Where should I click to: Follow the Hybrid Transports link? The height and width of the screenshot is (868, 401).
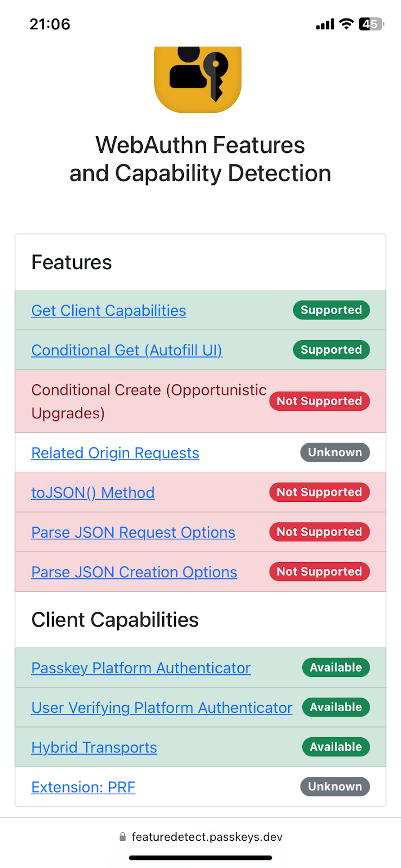[94, 747]
